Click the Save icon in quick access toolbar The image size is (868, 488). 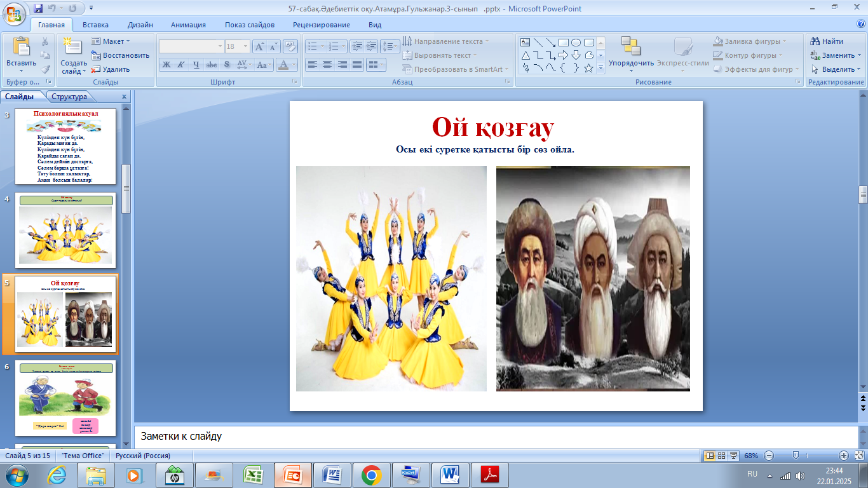coord(38,9)
